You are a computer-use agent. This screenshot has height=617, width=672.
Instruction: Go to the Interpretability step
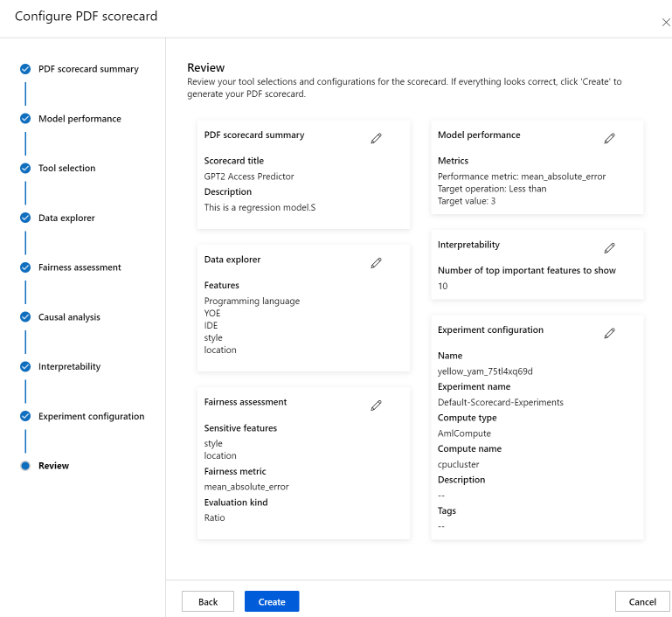pos(69,367)
